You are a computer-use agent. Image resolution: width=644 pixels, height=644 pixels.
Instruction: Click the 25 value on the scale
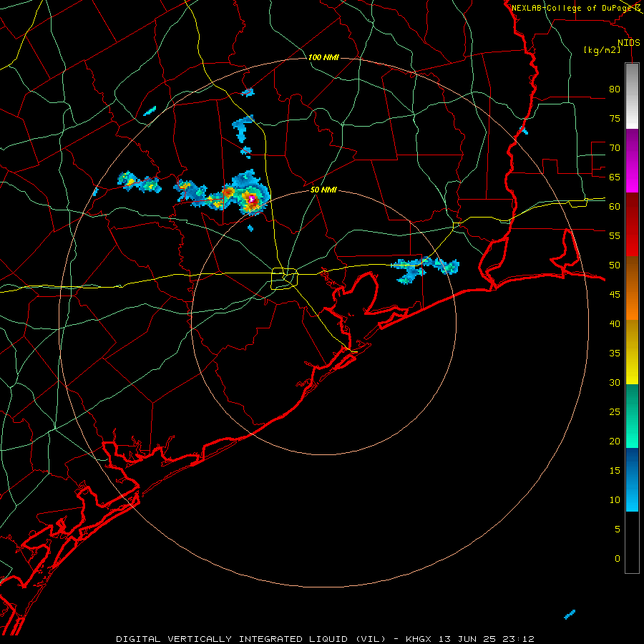click(615, 411)
